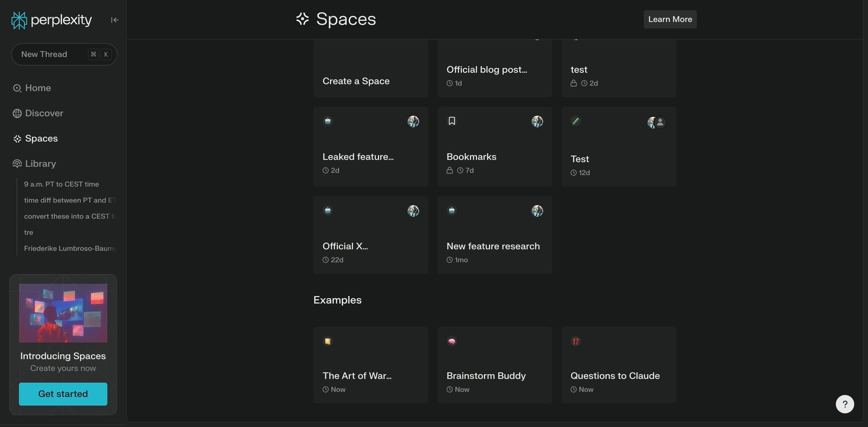Click the Get started button
The height and width of the screenshot is (427, 868).
63,394
